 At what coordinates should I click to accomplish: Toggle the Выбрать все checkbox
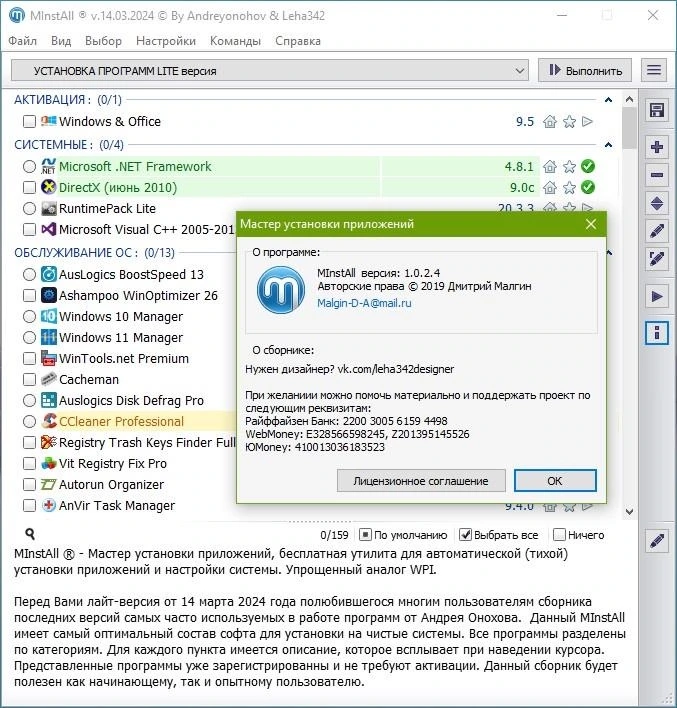click(x=465, y=535)
